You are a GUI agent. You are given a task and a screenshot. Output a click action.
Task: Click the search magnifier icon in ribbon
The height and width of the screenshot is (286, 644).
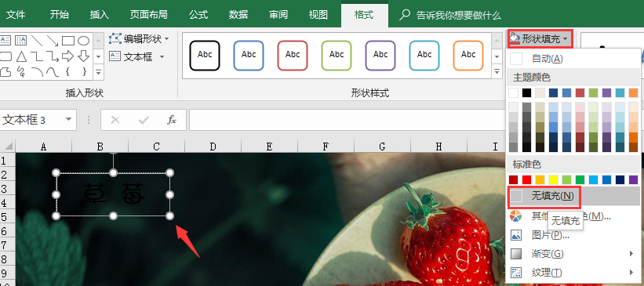tap(405, 15)
